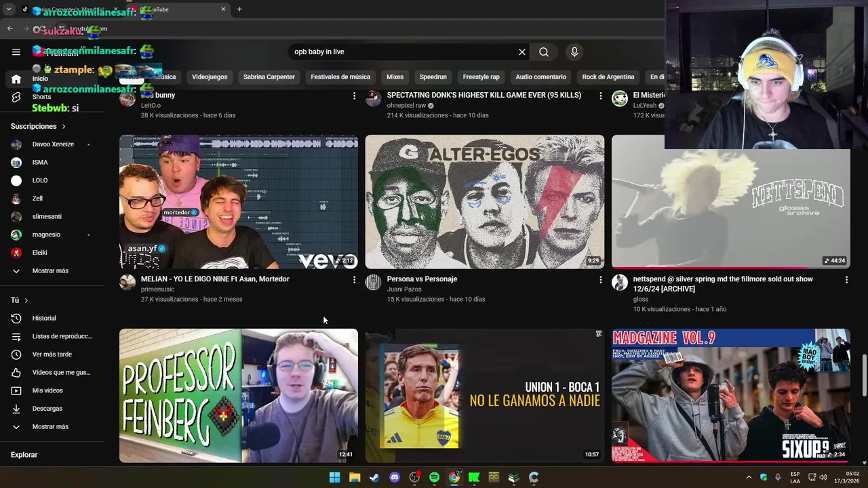This screenshot has width=868, height=488.
Task: Show hidden system tray icons chevron
Action: pos(749,477)
